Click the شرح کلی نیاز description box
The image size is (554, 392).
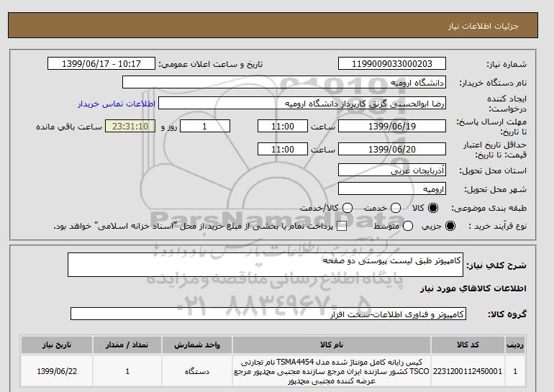pos(265,265)
